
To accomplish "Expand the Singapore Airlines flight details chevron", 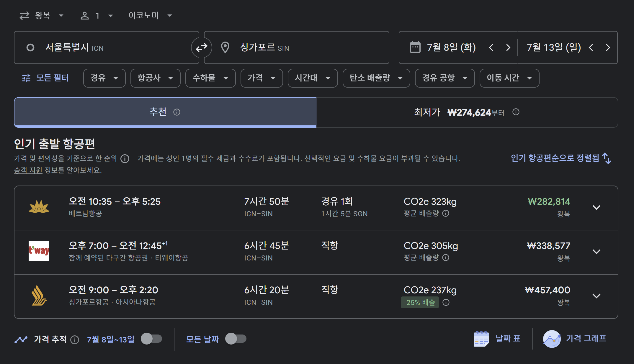I will (597, 296).
